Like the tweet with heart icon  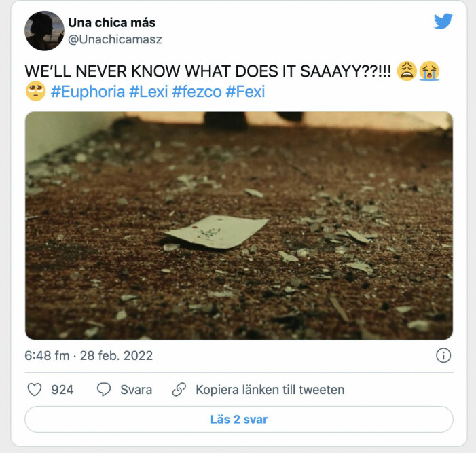[x=35, y=390]
